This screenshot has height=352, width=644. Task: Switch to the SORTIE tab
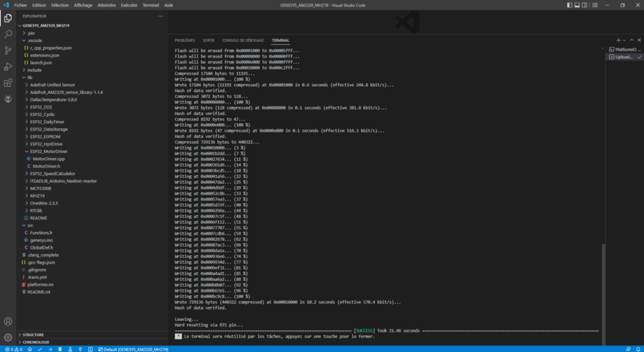pyautogui.click(x=209, y=41)
